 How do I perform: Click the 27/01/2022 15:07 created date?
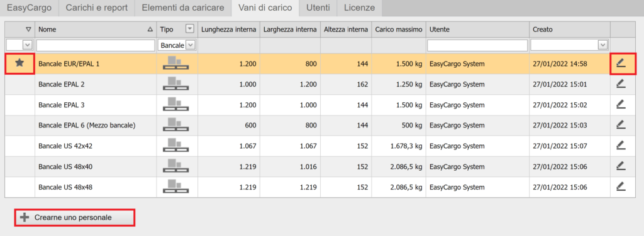tap(560, 146)
